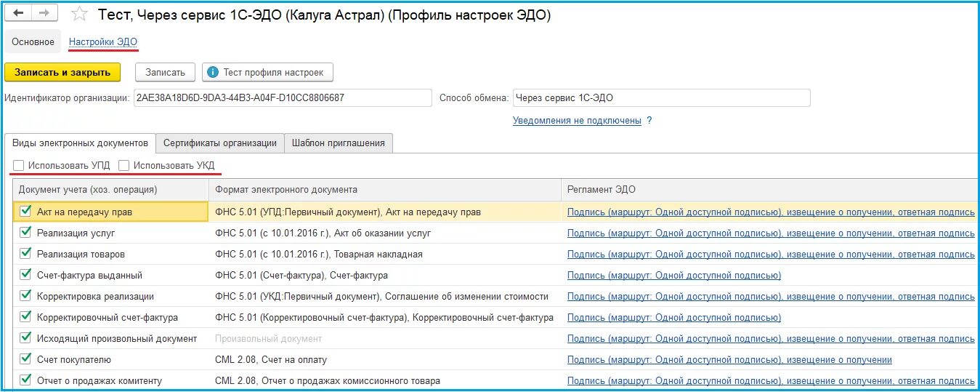This screenshot has width=980, height=392.
Task: Click the Записать button
Action: (x=165, y=72)
